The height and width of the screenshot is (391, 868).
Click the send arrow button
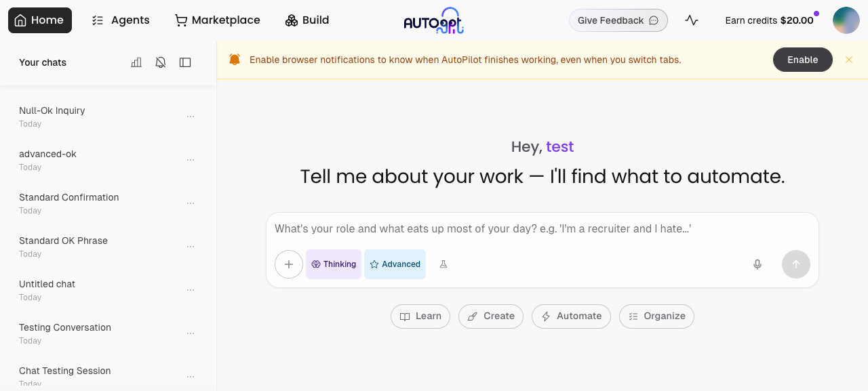pos(796,264)
